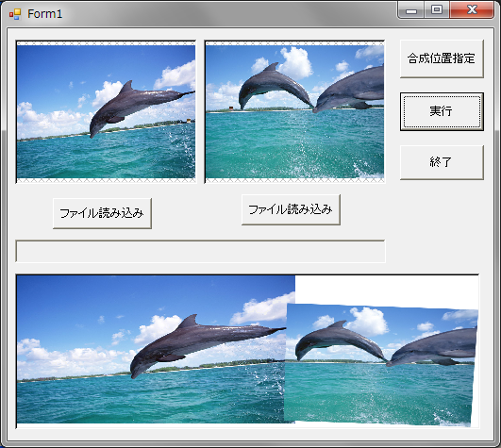Click the warped two-dolphin image in the composite result
This screenshot has height=448, width=501.
(380, 364)
